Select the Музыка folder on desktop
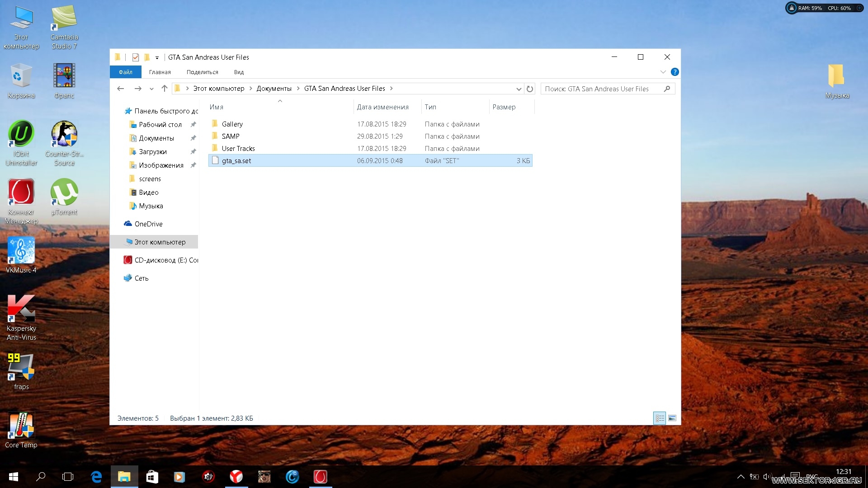868x488 pixels. (837, 81)
